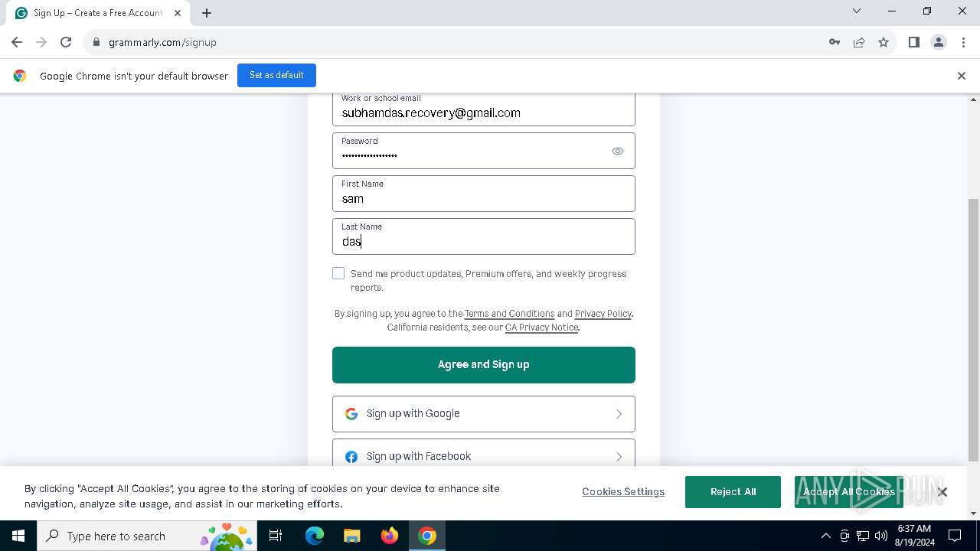Set Chrome as default browser
The image size is (980, 551).
[276, 75]
